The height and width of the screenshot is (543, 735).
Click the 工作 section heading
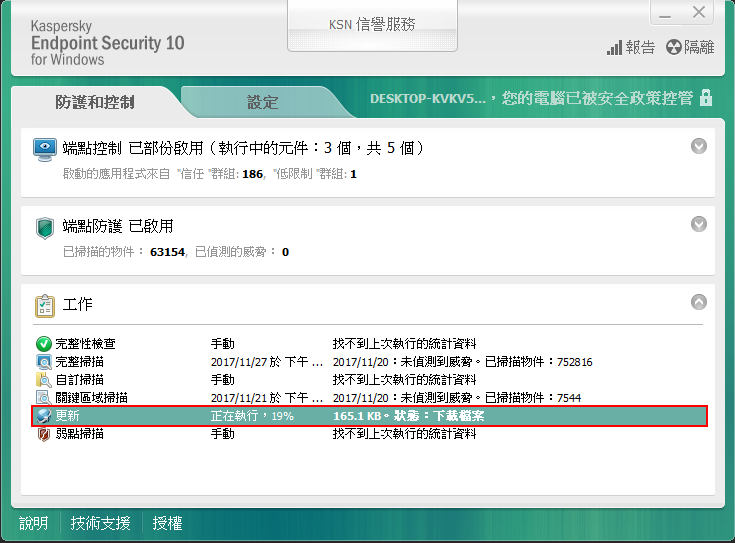coord(78,304)
